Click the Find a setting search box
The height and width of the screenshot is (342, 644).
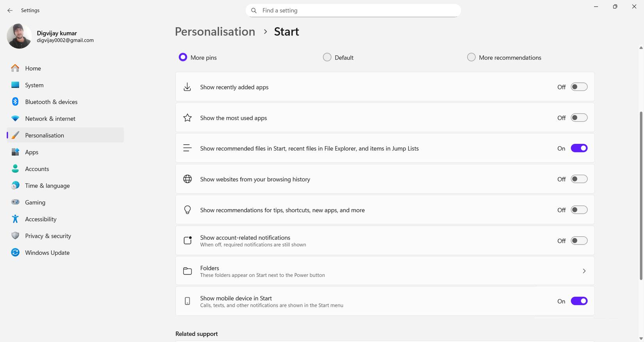(353, 11)
